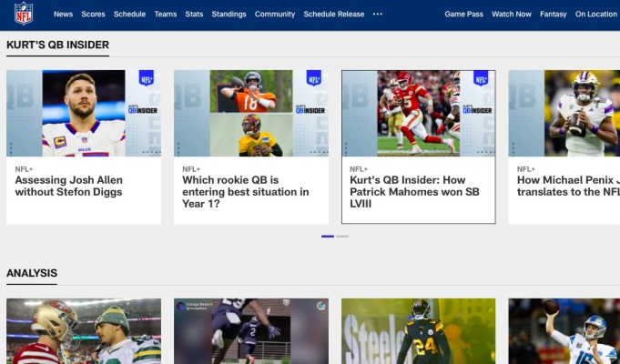Read 'How Patrick Mahomes won SB LVIII' article

pos(414,192)
